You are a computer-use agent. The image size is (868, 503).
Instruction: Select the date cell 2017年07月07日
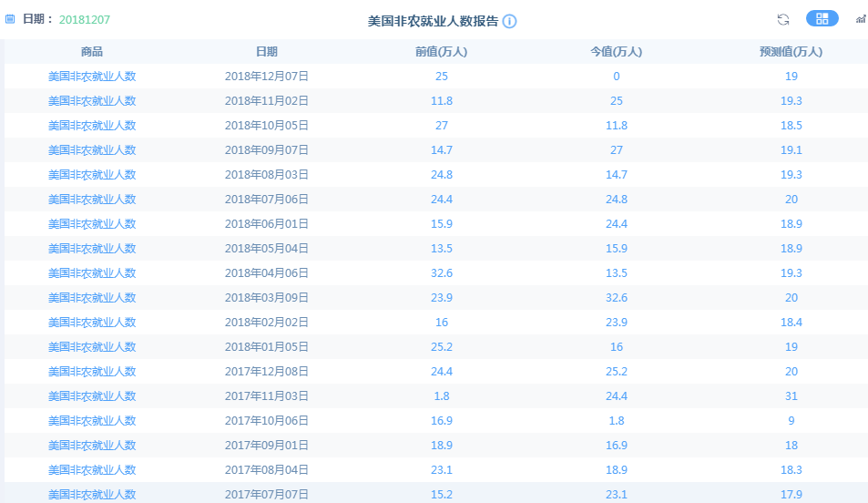267,494
